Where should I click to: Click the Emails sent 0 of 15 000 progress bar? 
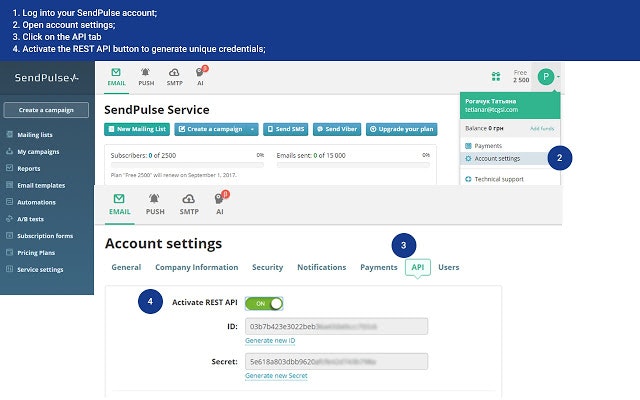[x=353, y=165]
